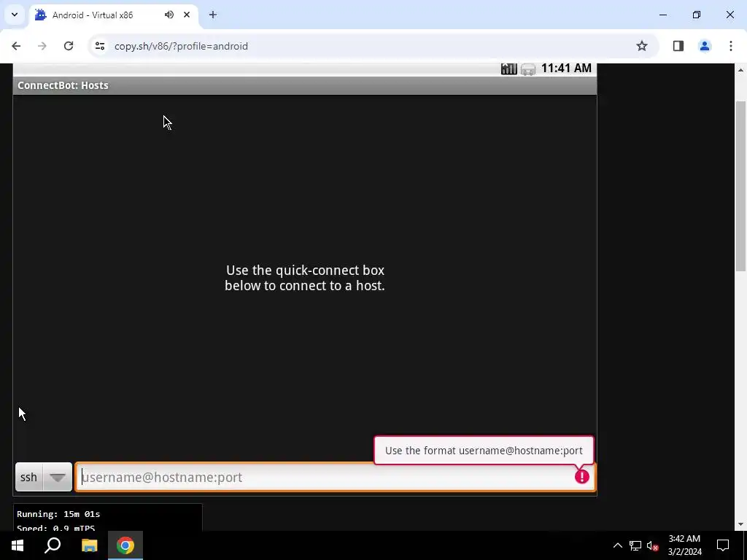Click the username@hostname:port quick-connect field
The image size is (747, 560).
point(336,477)
